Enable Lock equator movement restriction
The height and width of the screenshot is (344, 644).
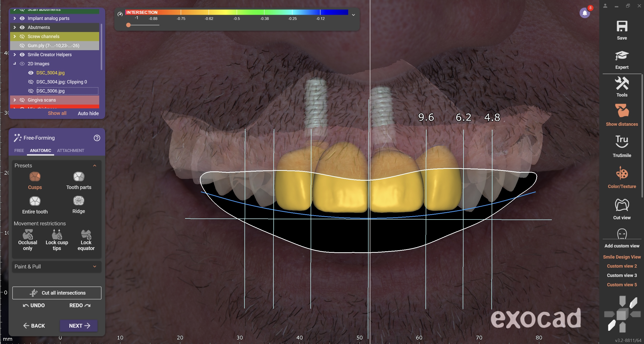pos(86,234)
